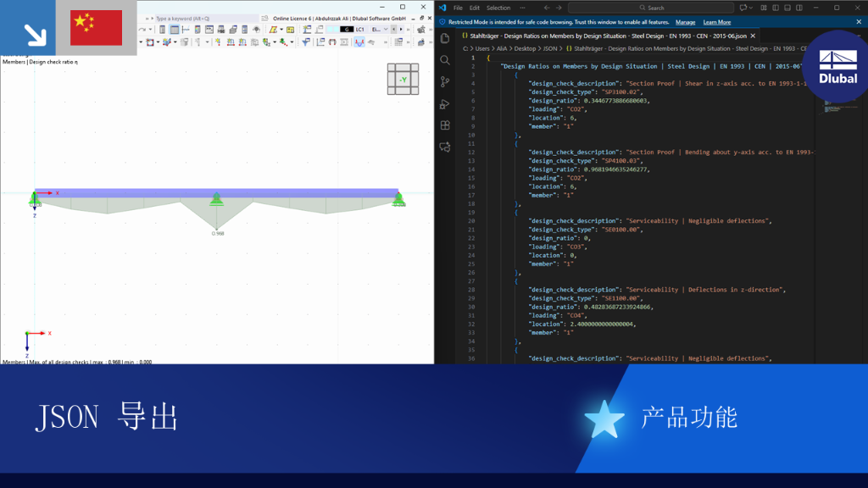The width and height of the screenshot is (868, 488).
Task: Click the AliA breadcrumb segment
Action: pos(502,48)
